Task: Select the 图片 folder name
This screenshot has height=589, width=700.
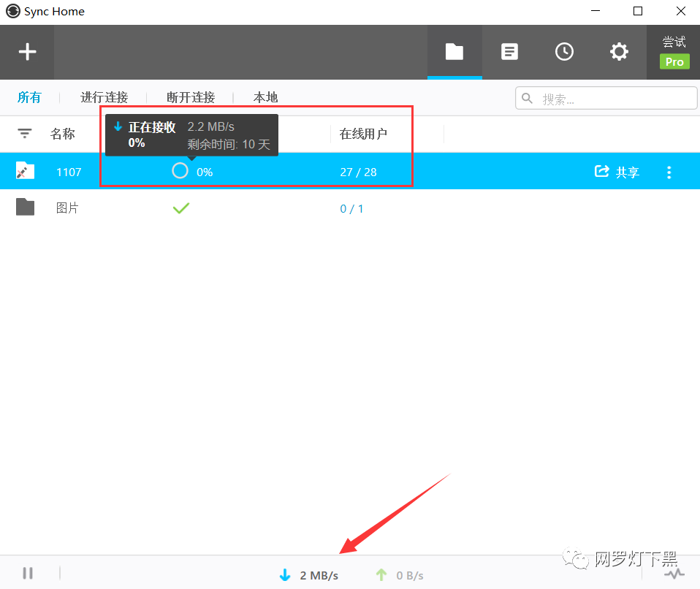Action: (x=67, y=208)
